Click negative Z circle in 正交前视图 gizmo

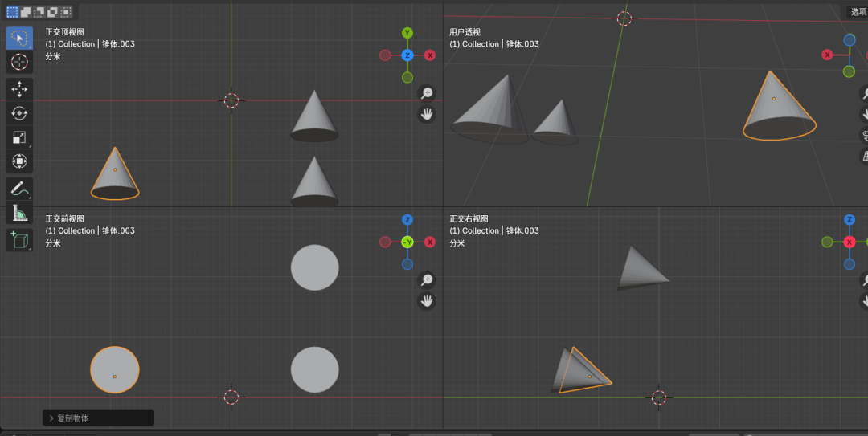[407, 264]
